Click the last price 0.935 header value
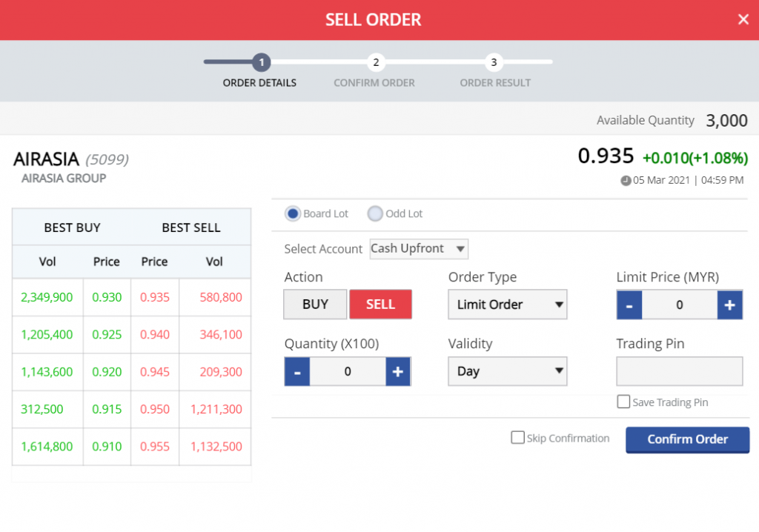The width and height of the screenshot is (759, 532). [x=606, y=156]
